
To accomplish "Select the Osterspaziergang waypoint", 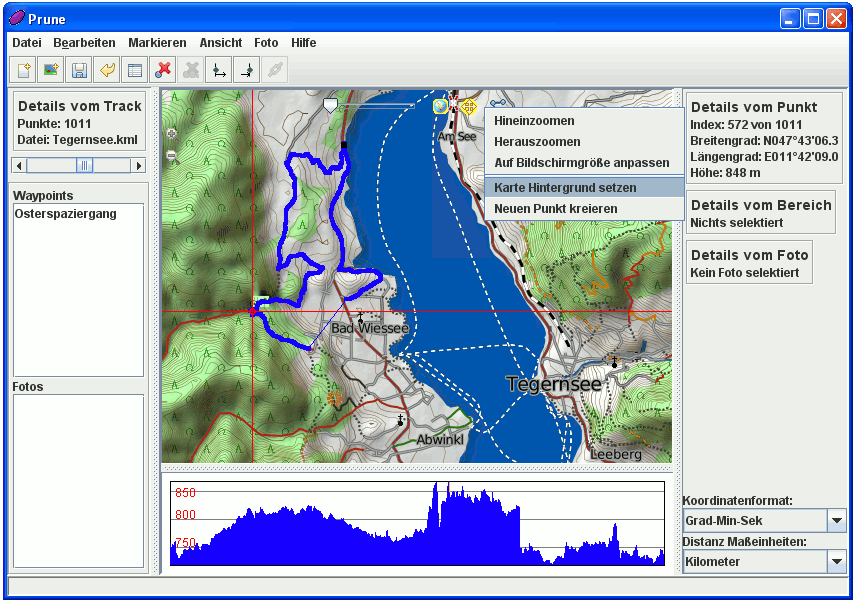I will point(66,214).
